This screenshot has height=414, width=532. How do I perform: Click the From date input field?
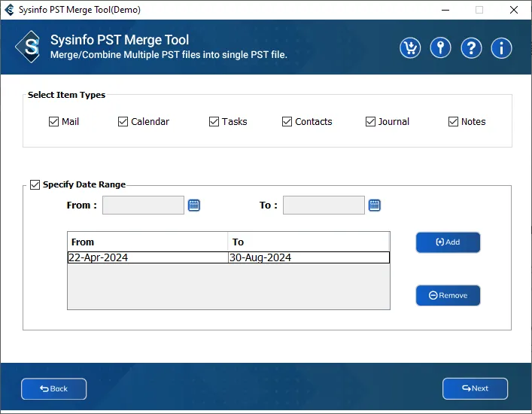[x=143, y=205]
